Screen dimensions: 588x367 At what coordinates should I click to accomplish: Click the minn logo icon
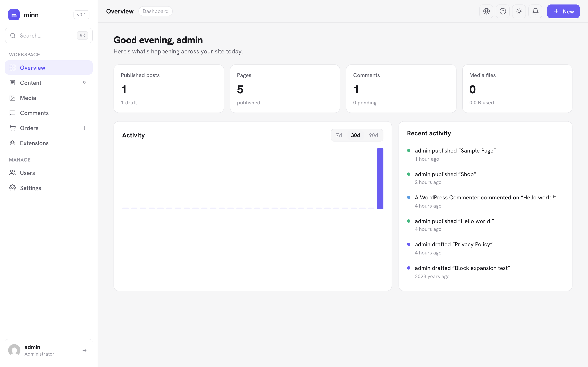(14, 15)
